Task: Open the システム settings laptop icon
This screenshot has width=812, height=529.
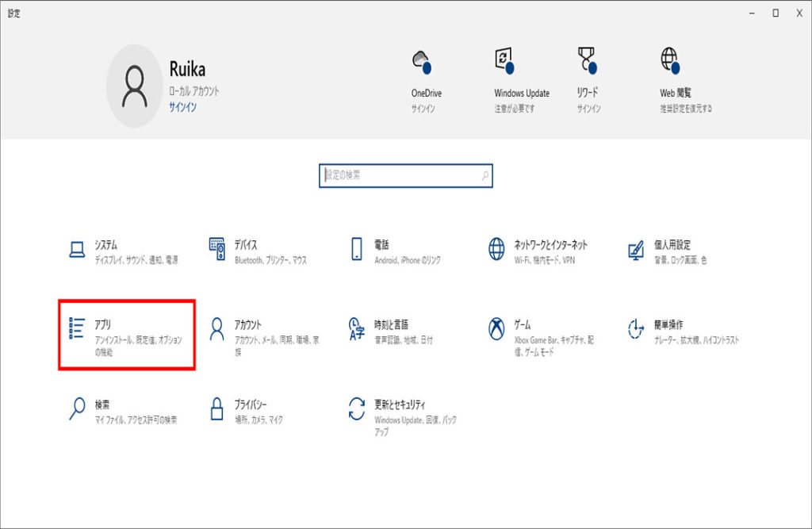Action: click(77, 250)
